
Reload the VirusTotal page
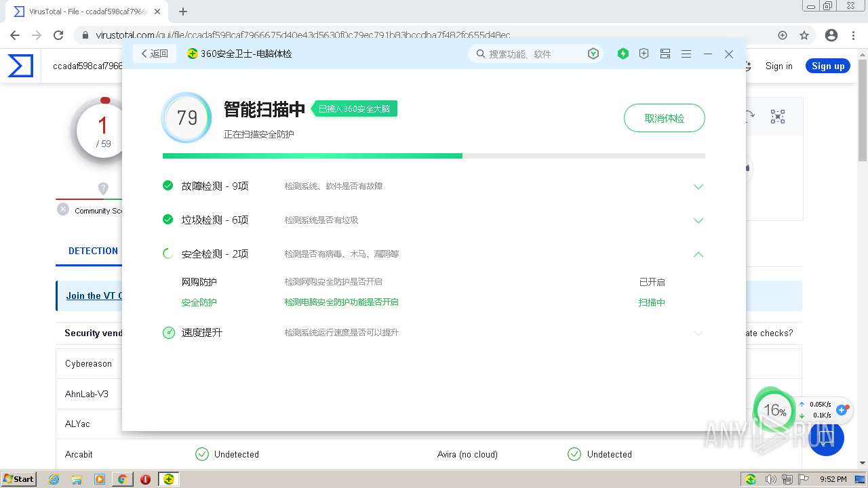click(58, 35)
